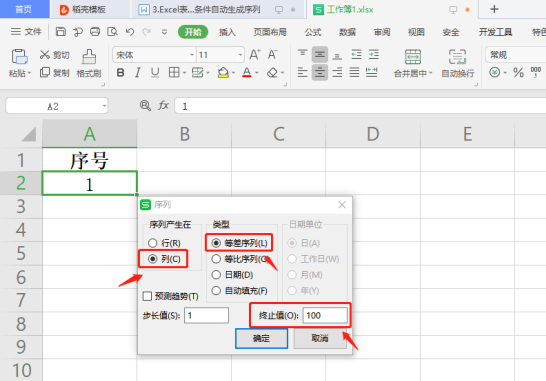The image size is (546, 381).
Task: Select 等比序列(G) series type
Action: click(x=216, y=259)
